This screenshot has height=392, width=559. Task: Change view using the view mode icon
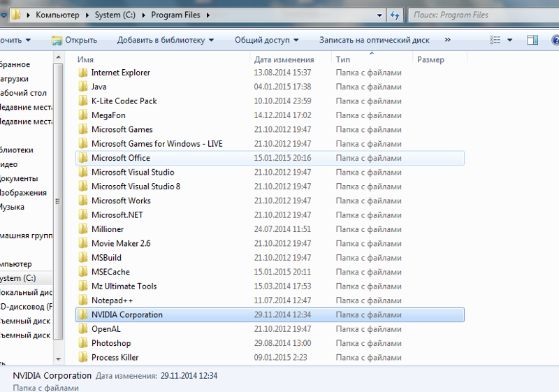coord(495,40)
